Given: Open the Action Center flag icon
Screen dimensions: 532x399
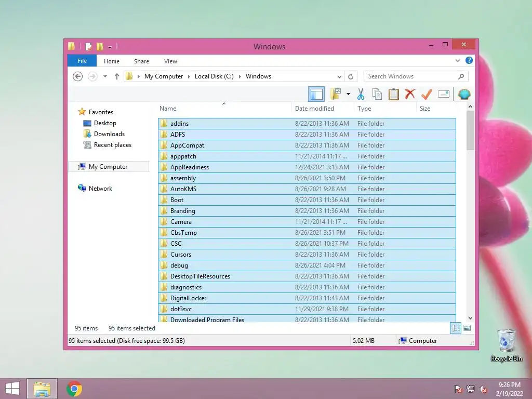Looking at the screenshot, I should coord(458,389).
